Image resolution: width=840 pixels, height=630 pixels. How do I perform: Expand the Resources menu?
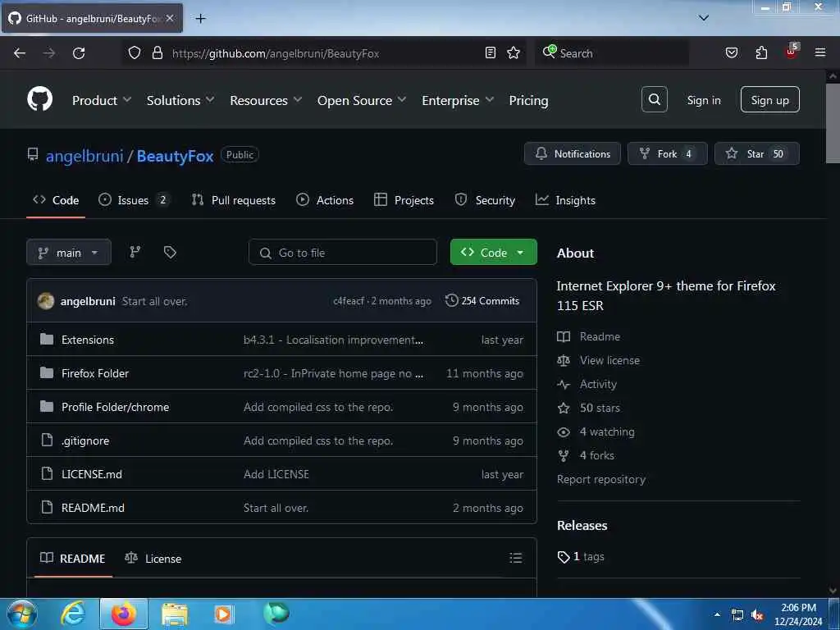click(266, 100)
